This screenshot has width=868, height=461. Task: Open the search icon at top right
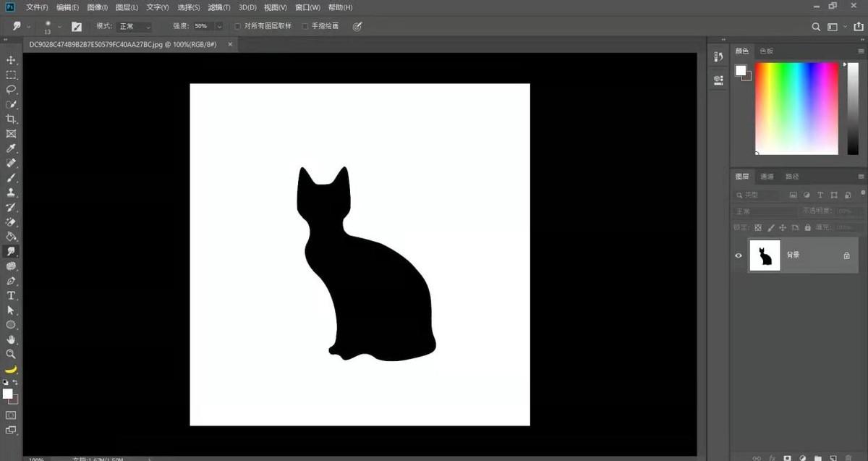pyautogui.click(x=816, y=27)
